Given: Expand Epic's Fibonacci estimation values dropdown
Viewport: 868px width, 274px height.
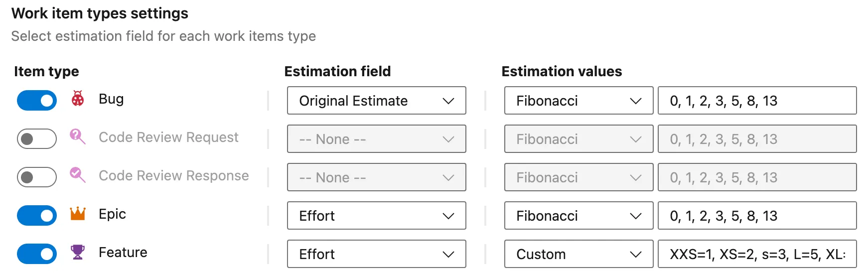Looking at the screenshot, I should [579, 216].
